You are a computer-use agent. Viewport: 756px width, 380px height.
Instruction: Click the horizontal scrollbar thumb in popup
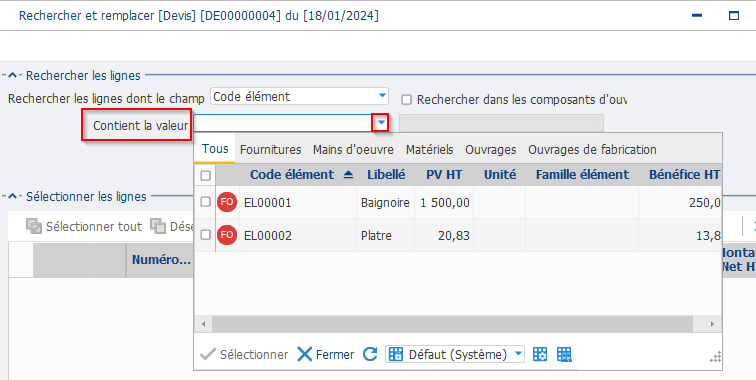pyautogui.click(x=452, y=324)
